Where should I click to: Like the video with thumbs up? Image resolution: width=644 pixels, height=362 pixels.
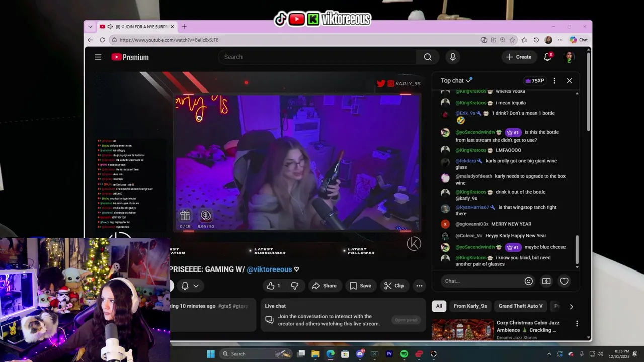[273, 286]
